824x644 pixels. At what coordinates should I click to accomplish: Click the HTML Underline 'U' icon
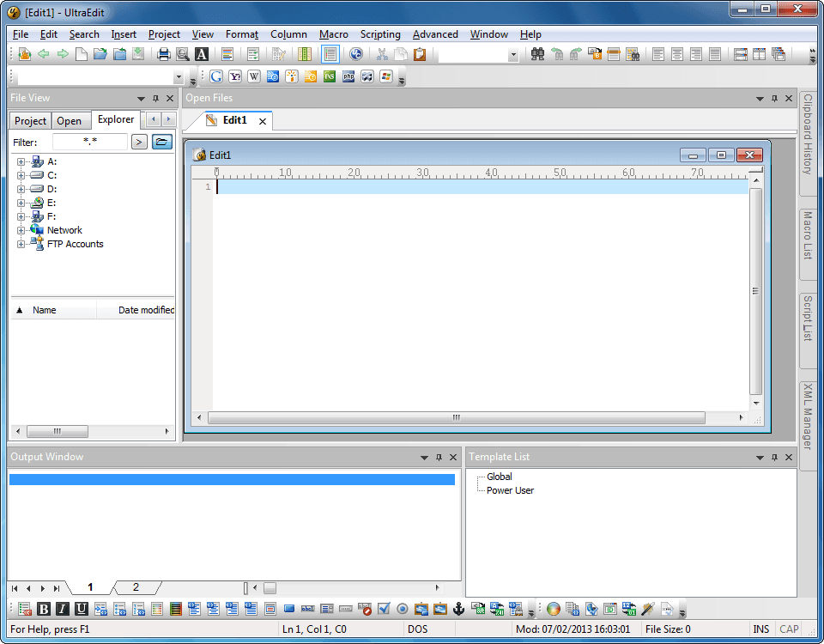pos(82,609)
